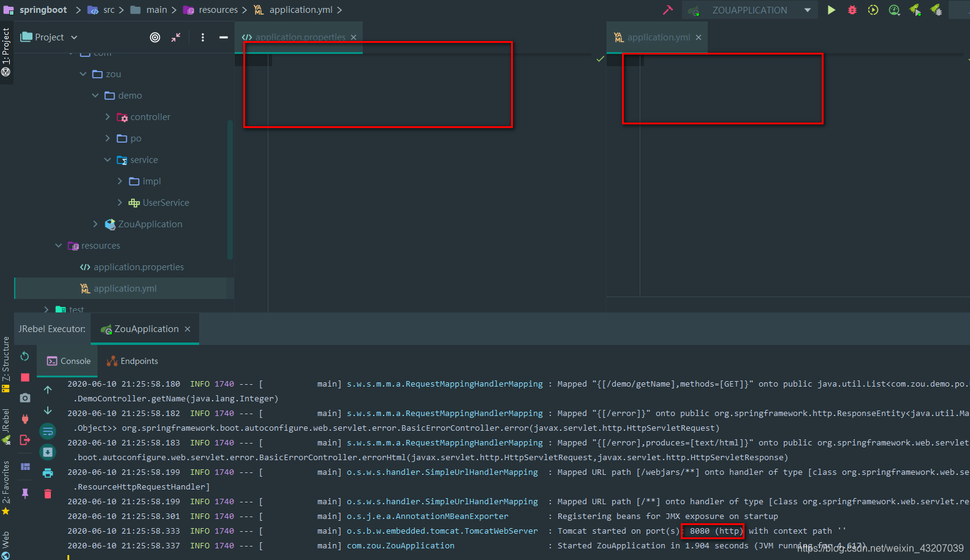Collapse the zou package folder
Image resolution: width=970 pixels, height=560 pixels.
click(83, 74)
